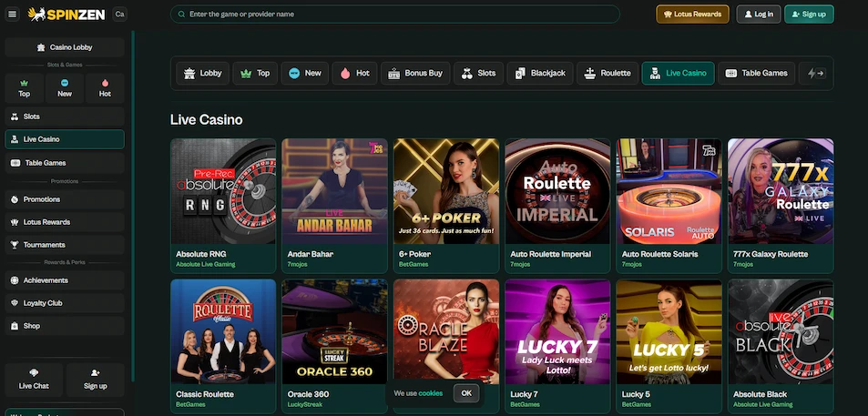Click the SpinZen logo
Image resolution: width=868 pixels, height=416 pixels.
coord(66,15)
